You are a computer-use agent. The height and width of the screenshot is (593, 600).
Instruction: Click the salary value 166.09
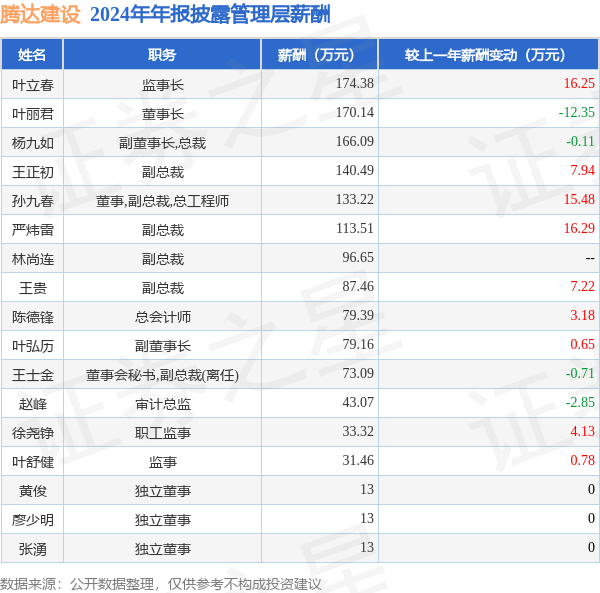coord(355,142)
